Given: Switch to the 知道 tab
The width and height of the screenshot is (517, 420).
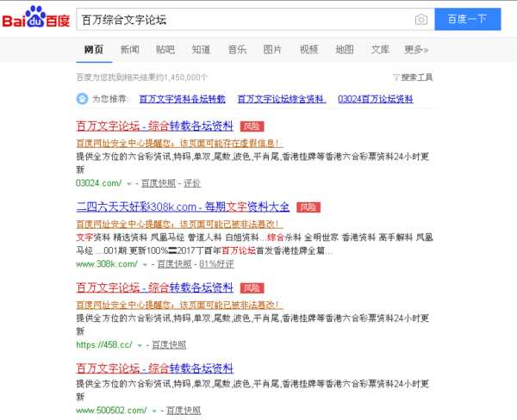Looking at the screenshot, I should pos(201,50).
